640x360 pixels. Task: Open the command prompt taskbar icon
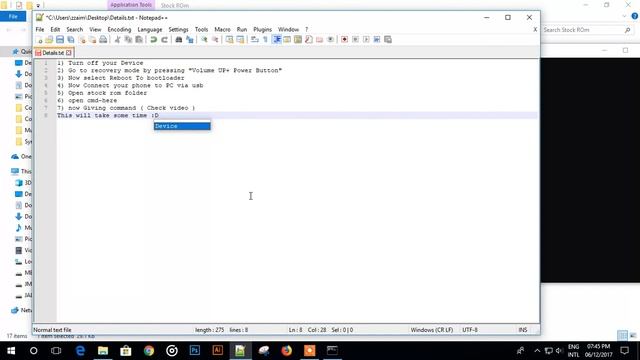pyautogui.click(x=332, y=351)
